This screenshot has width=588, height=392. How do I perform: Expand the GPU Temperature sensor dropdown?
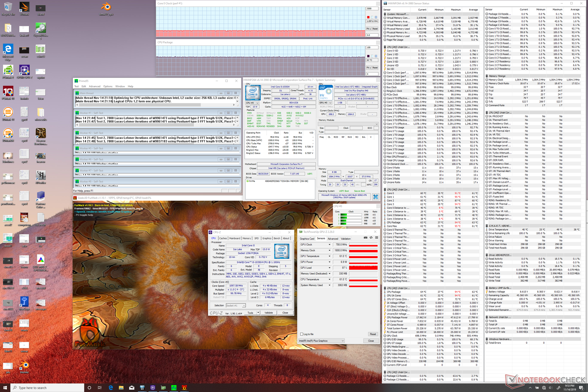329,256
